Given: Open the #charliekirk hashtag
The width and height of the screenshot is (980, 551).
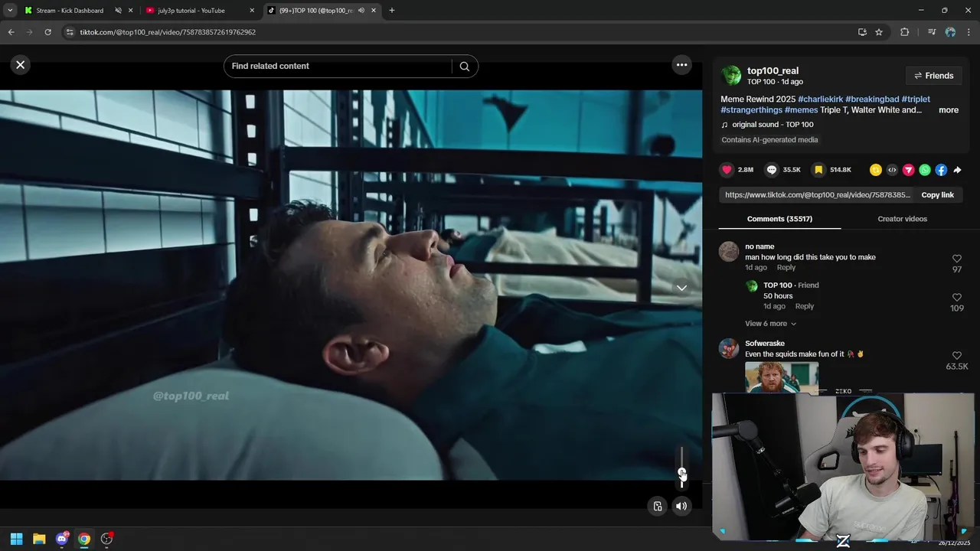Looking at the screenshot, I should pos(820,99).
